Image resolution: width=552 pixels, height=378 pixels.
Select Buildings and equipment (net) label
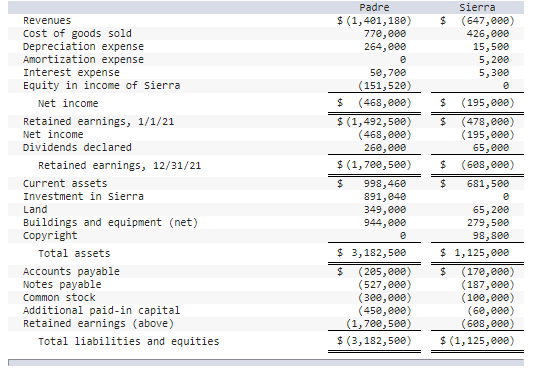(x=110, y=223)
